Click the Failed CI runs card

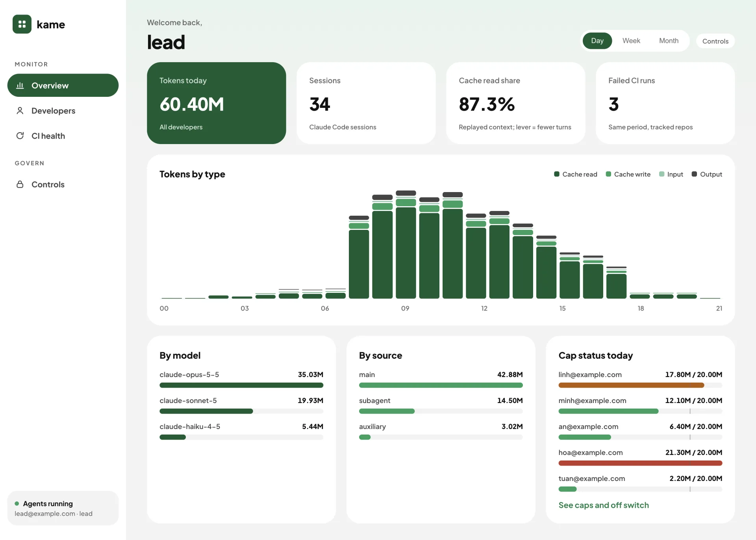(x=665, y=103)
